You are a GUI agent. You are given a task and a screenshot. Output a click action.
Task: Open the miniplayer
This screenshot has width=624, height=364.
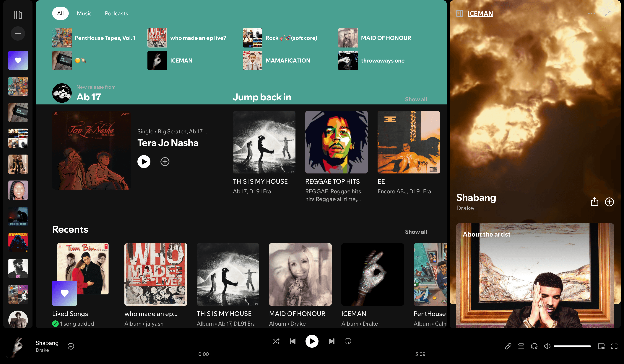coord(601,346)
